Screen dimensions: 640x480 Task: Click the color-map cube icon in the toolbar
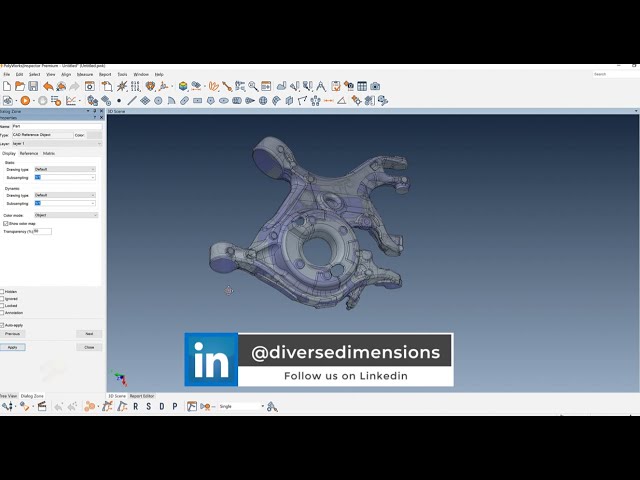coord(183,86)
